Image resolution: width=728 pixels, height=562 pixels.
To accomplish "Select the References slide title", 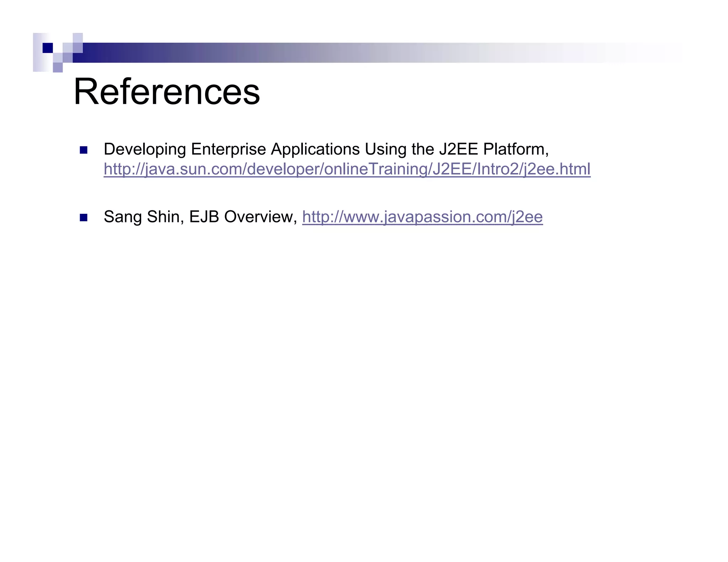I will [x=167, y=92].
